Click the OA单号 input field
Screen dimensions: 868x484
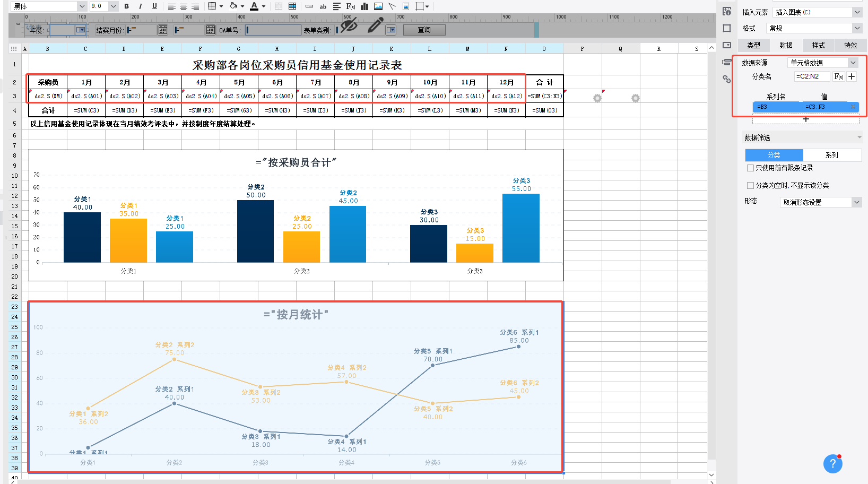[273, 30]
